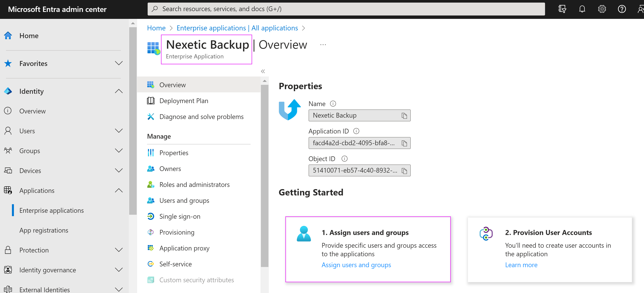The height and width of the screenshot is (293, 644).
Task: Copy the Name field value
Action: click(404, 115)
